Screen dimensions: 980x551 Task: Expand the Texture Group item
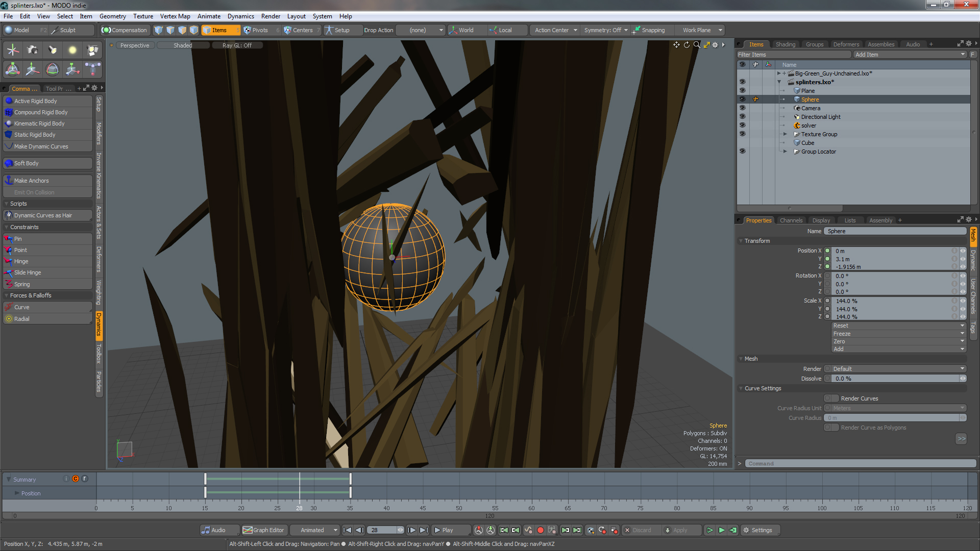(x=785, y=134)
